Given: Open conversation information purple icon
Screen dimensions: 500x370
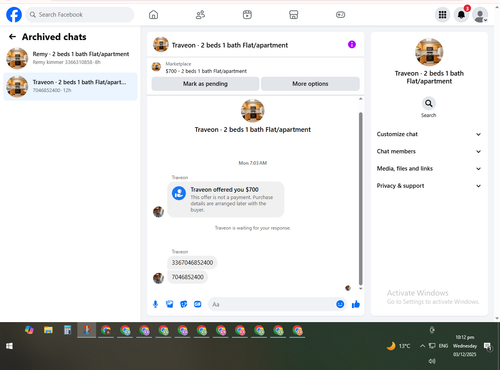Looking at the screenshot, I should (352, 44).
